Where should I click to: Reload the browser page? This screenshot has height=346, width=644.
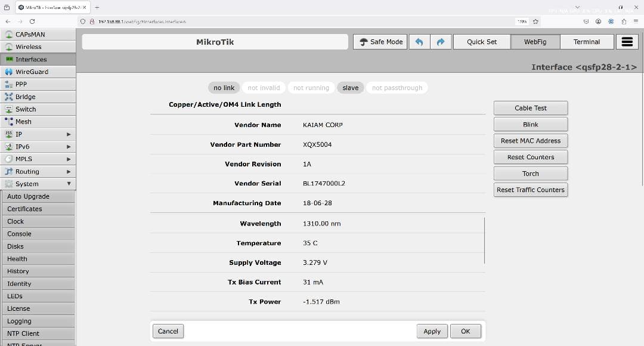point(32,21)
